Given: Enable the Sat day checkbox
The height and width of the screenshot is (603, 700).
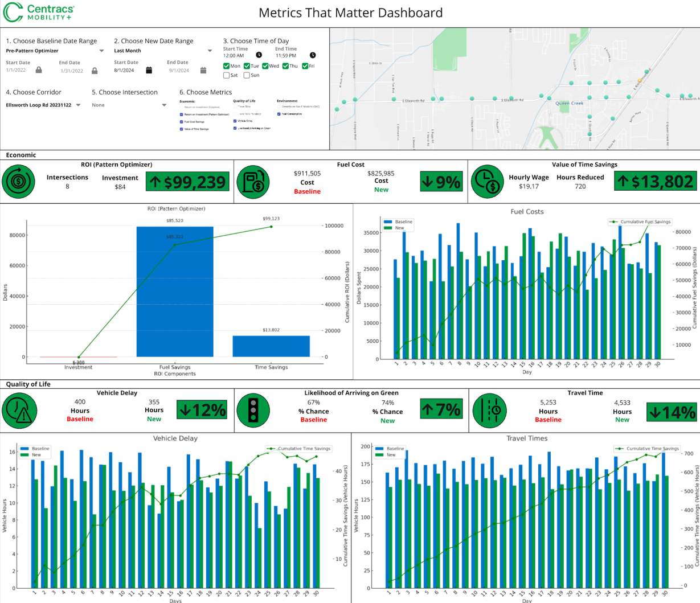Looking at the screenshot, I should tap(227, 75).
